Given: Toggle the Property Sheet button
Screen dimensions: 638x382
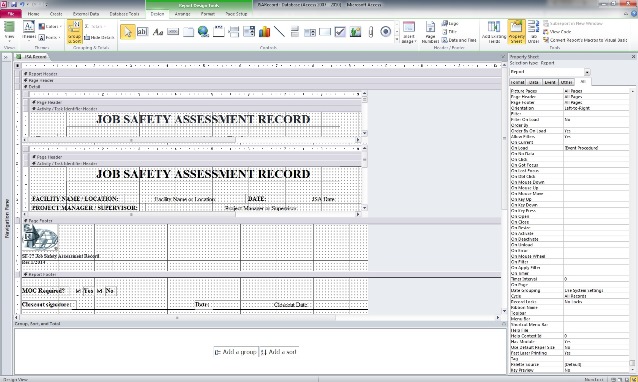Looking at the screenshot, I should [516, 32].
